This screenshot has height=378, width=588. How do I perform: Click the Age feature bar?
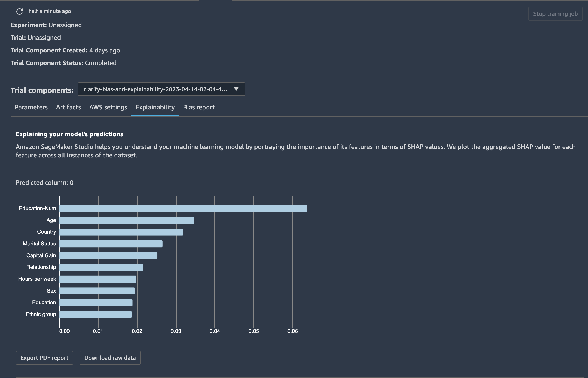[127, 220]
